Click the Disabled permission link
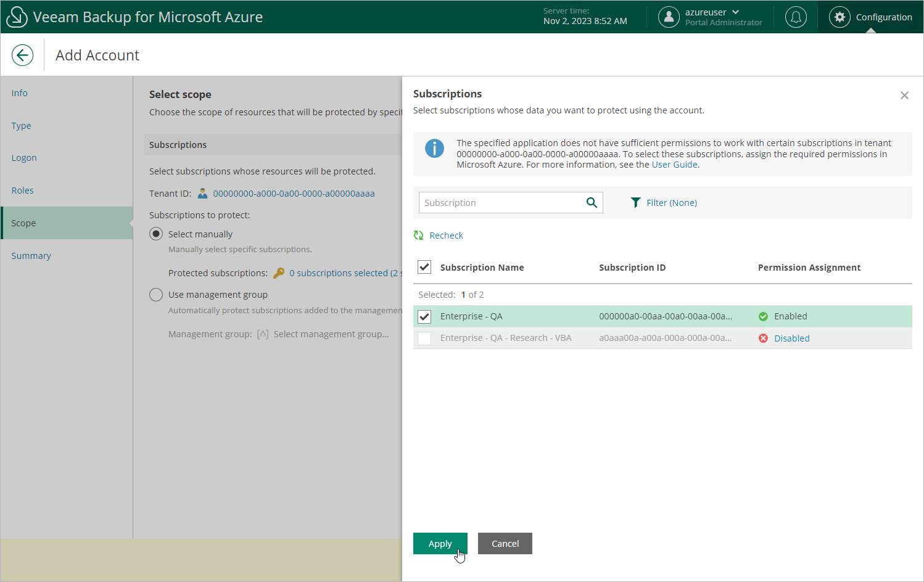 coord(792,338)
